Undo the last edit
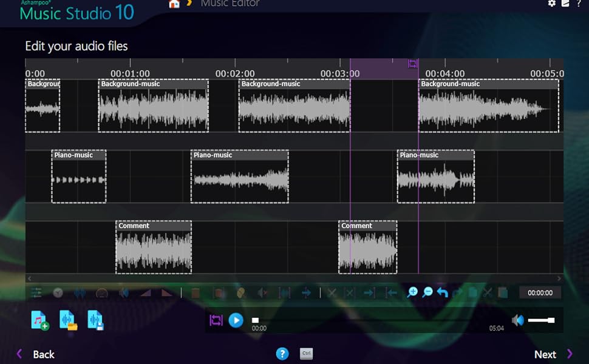 pos(443,292)
